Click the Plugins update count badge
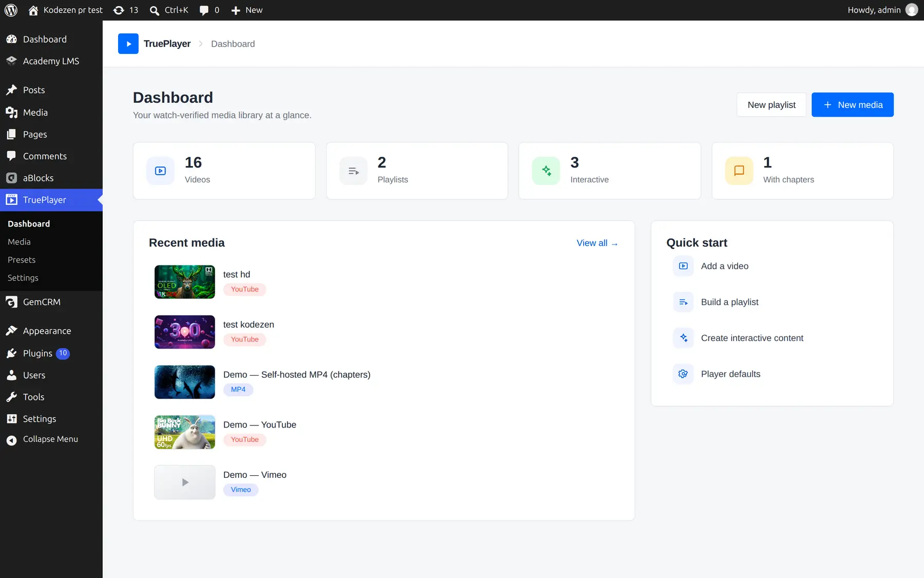This screenshot has width=924, height=578. click(x=63, y=353)
